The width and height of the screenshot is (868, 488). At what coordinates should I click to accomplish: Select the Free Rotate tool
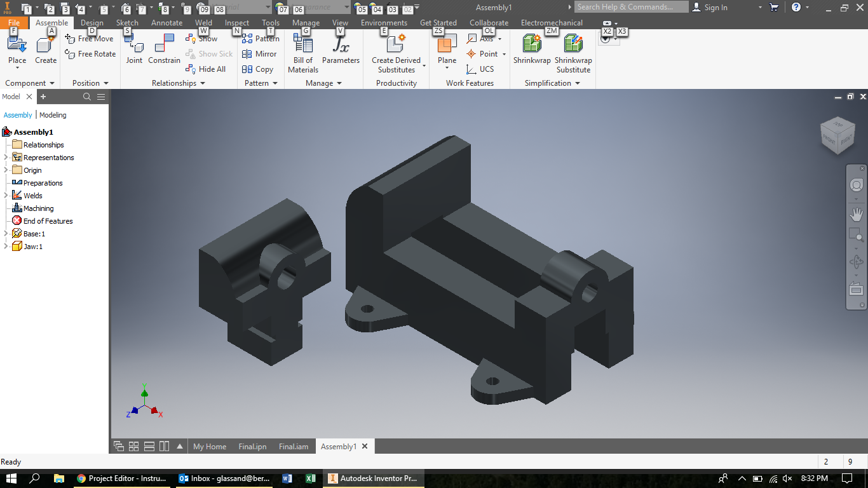point(90,54)
